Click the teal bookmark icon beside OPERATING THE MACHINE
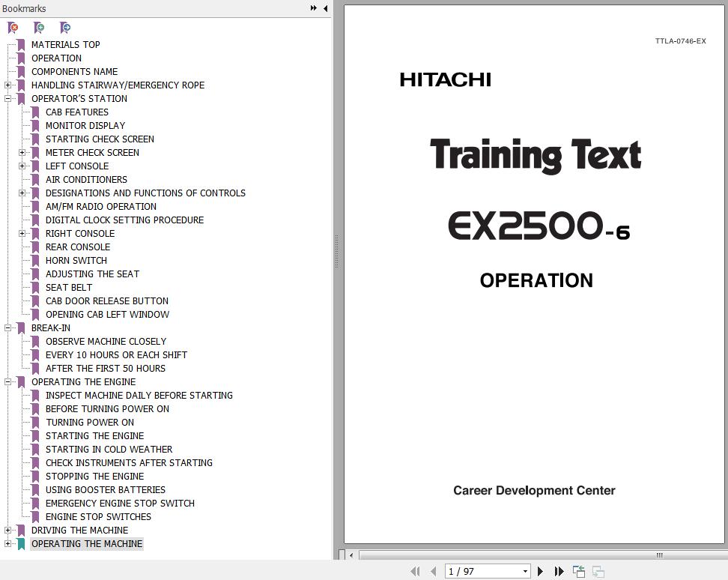 coord(21,543)
